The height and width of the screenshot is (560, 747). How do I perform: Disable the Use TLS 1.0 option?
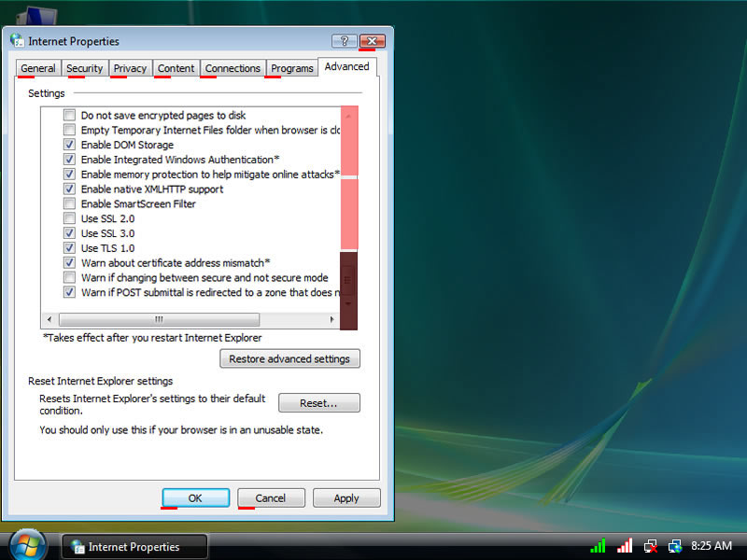69,248
